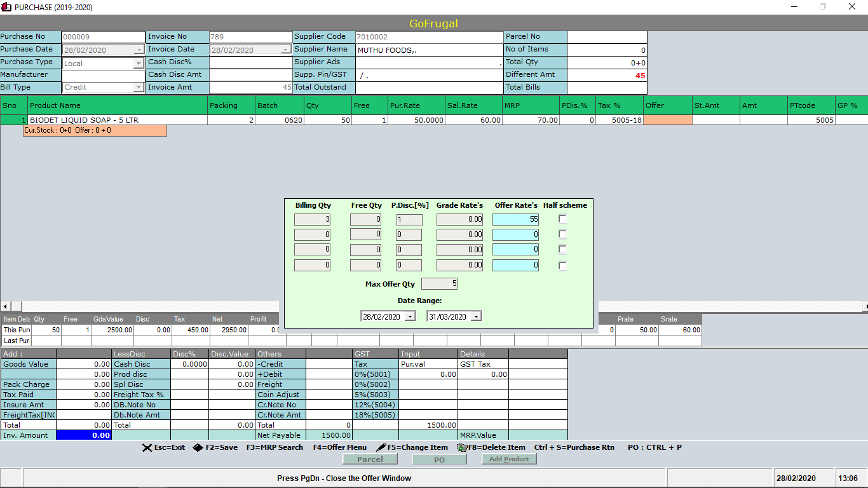Click the MRP cell 70.00

531,120
